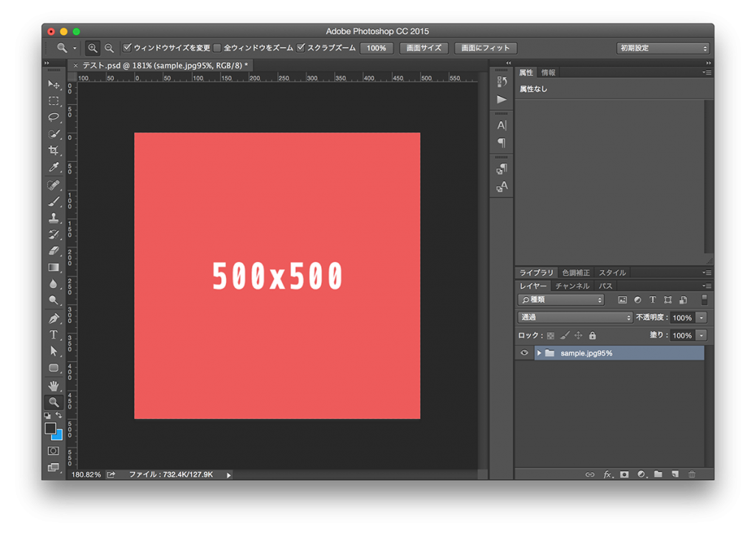Viewport: 756px width, 537px height.
Task: Select the Horizontal Type tool
Action: click(x=54, y=335)
